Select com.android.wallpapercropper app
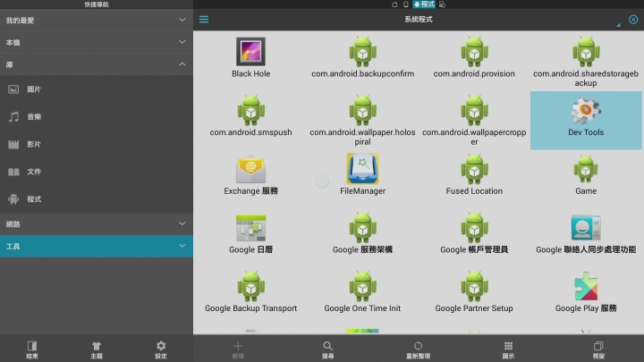The image size is (644, 362). point(474,121)
